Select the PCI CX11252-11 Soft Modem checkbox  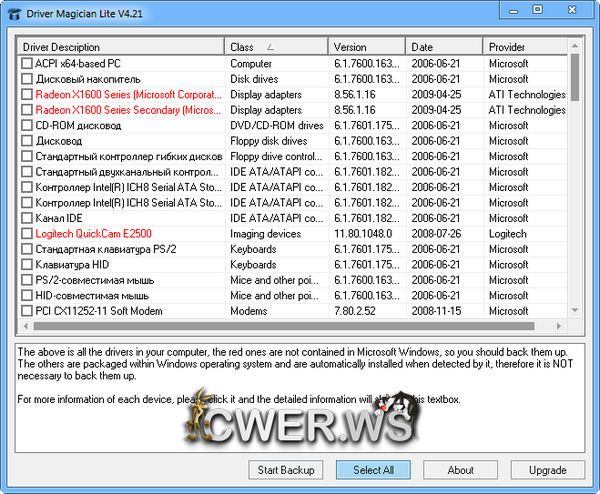[27, 312]
